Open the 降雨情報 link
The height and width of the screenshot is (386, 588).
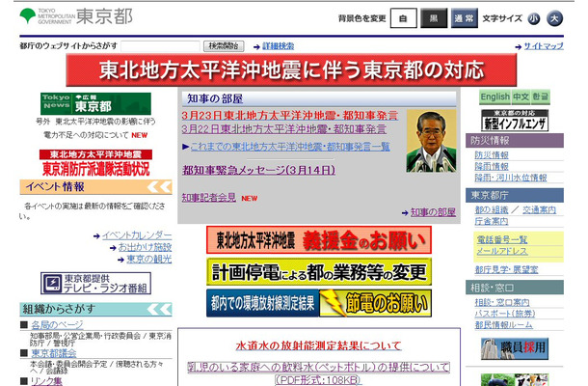pos(492,166)
